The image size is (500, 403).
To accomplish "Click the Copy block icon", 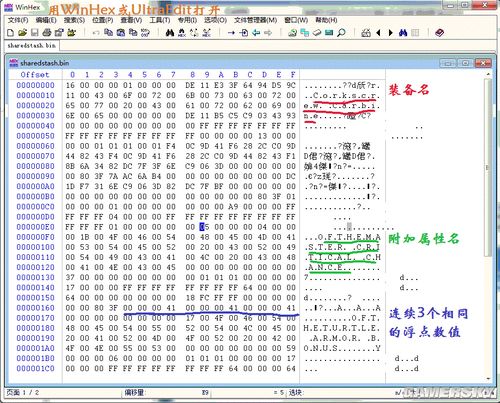I will point(108,32).
